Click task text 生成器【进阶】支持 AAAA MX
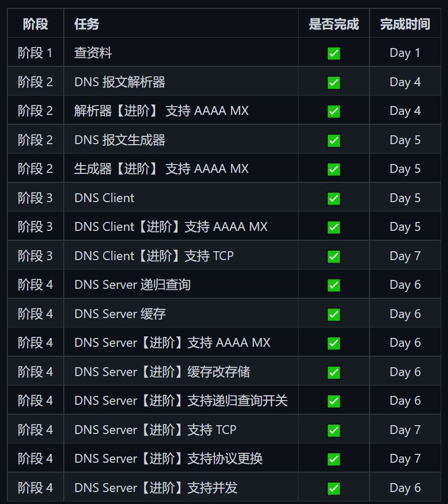448x504 pixels. coord(162,169)
